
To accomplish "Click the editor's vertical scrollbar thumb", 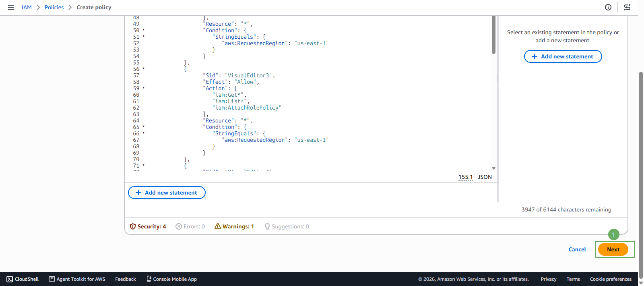I will coord(493,35).
